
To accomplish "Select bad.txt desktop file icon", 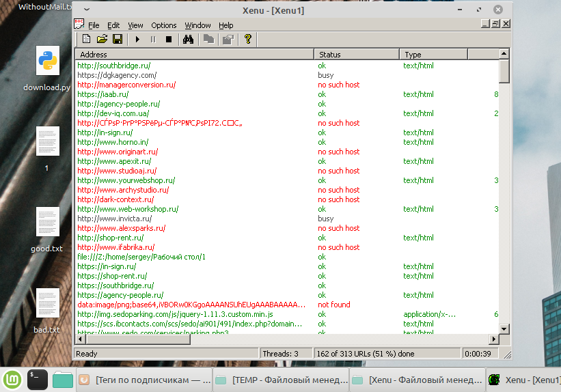I will pos(47,311).
